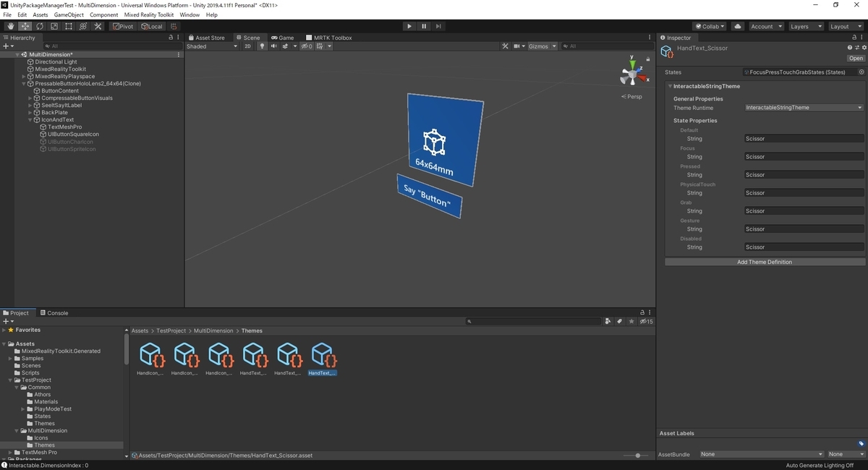Switch to the Asset Store tab
Screen dimensions: 868x470
click(206, 38)
